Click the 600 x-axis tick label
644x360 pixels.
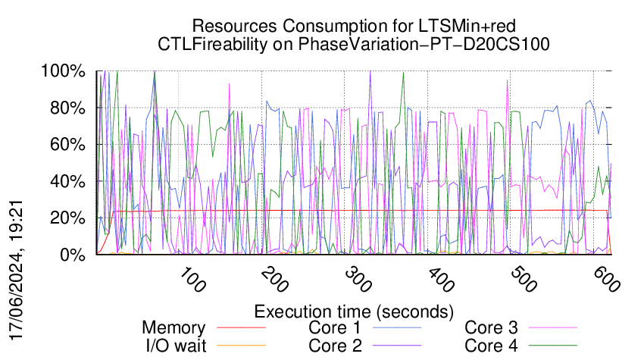click(x=607, y=280)
